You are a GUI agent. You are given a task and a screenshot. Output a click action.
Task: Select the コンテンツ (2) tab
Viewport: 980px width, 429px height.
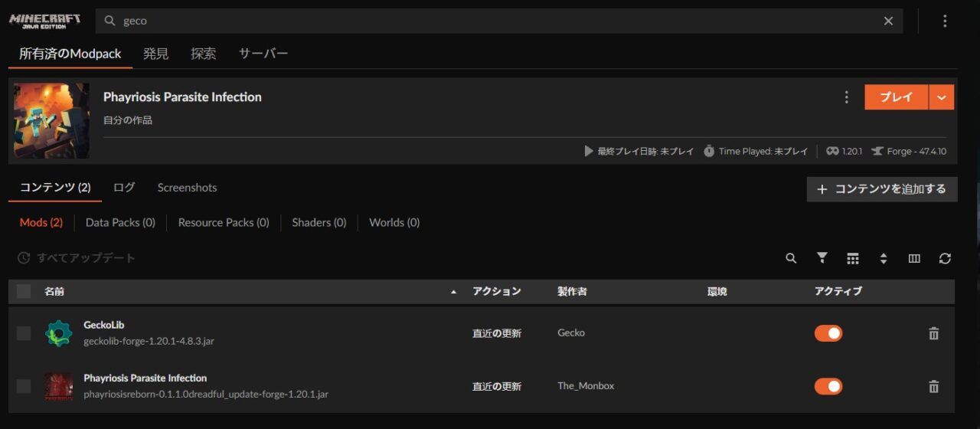[x=55, y=188]
